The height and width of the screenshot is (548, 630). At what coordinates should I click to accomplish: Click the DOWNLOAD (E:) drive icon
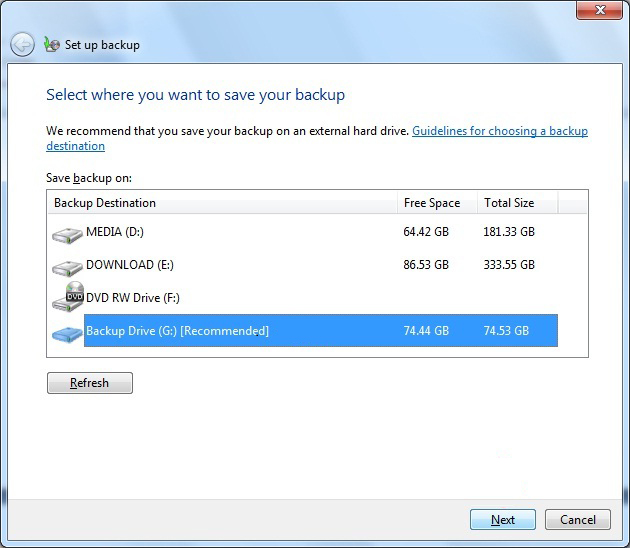click(68, 267)
